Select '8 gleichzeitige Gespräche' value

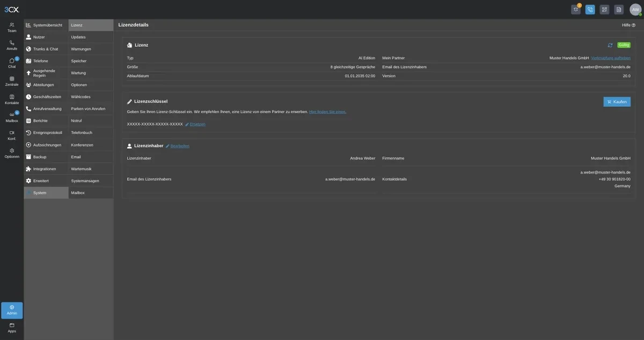[x=353, y=67]
